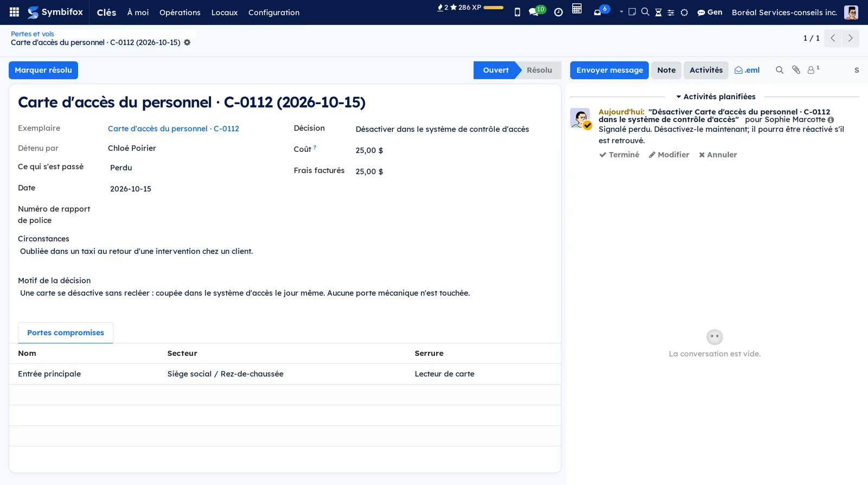Screen dimensions: 868x485
Task: Click the Symbifox logo
Action: pos(55,12)
